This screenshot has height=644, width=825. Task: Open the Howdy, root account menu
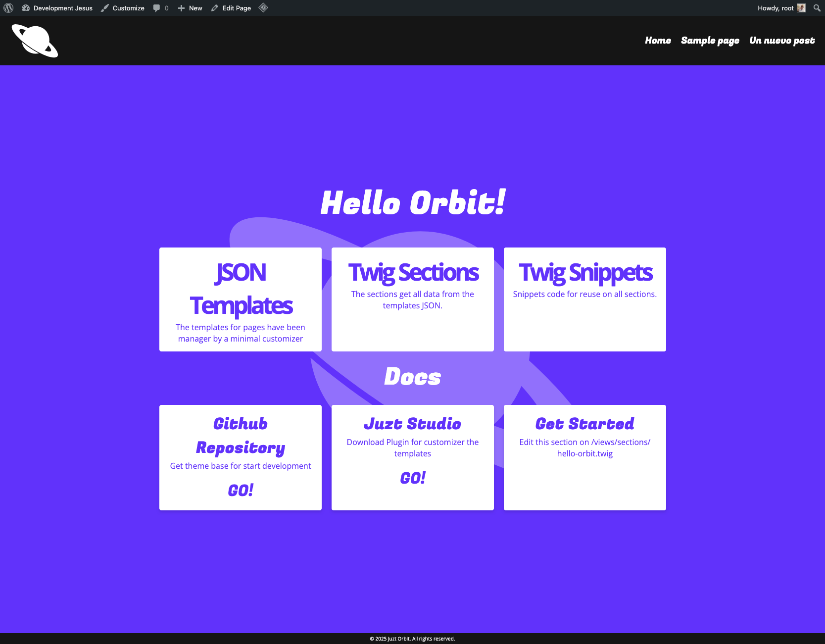pos(781,8)
